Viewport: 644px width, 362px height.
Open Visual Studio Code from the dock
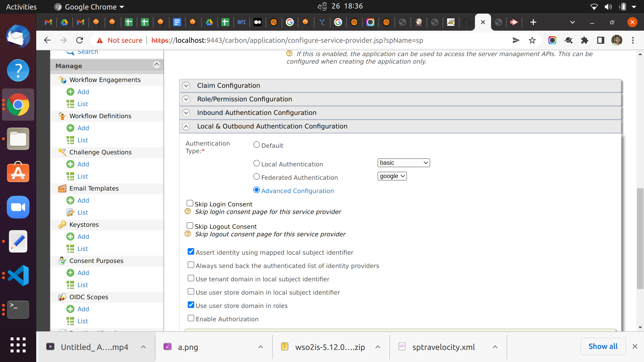point(18,276)
